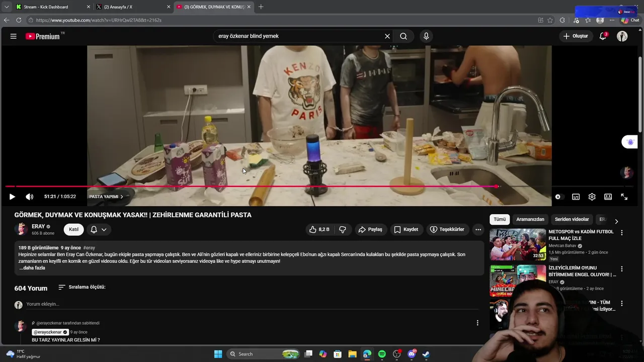Viewport: 644px width, 362px height.
Task: Start voice search with microphone
Action: 426,36
